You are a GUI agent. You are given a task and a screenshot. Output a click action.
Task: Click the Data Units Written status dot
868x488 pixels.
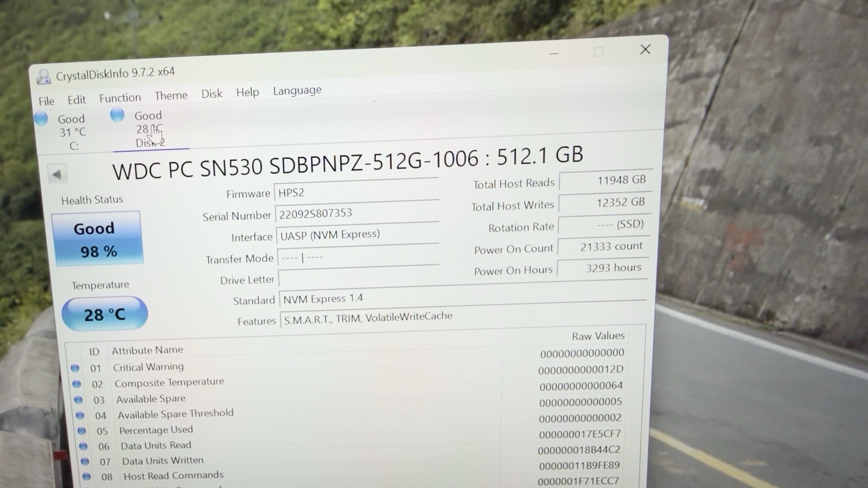pos(85,461)
